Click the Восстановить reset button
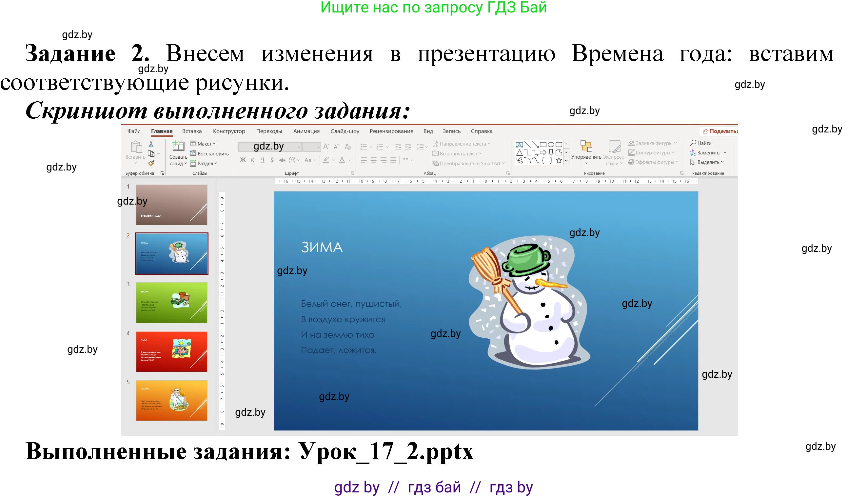The width and height of the screenshot is (868, 497). [x=209, y=154]
